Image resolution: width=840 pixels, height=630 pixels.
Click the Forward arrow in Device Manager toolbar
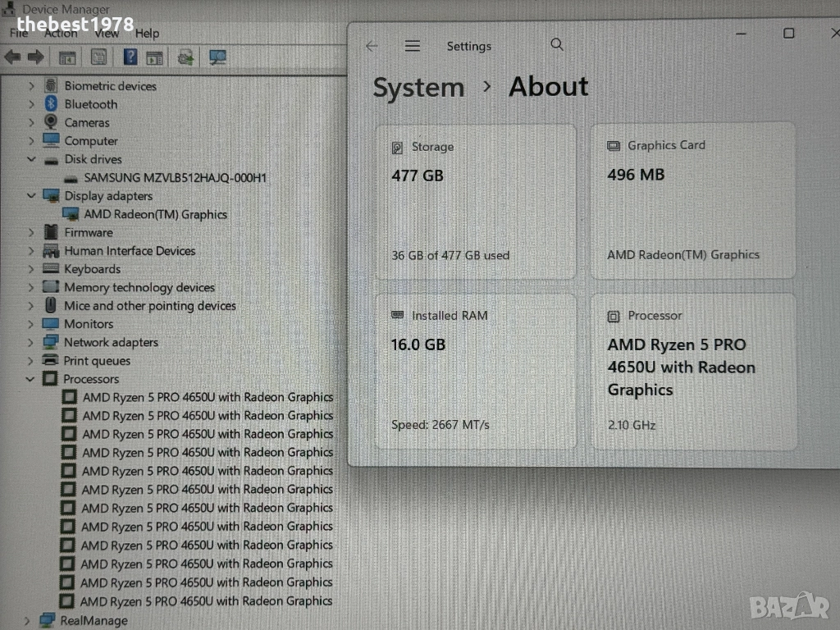35,57
